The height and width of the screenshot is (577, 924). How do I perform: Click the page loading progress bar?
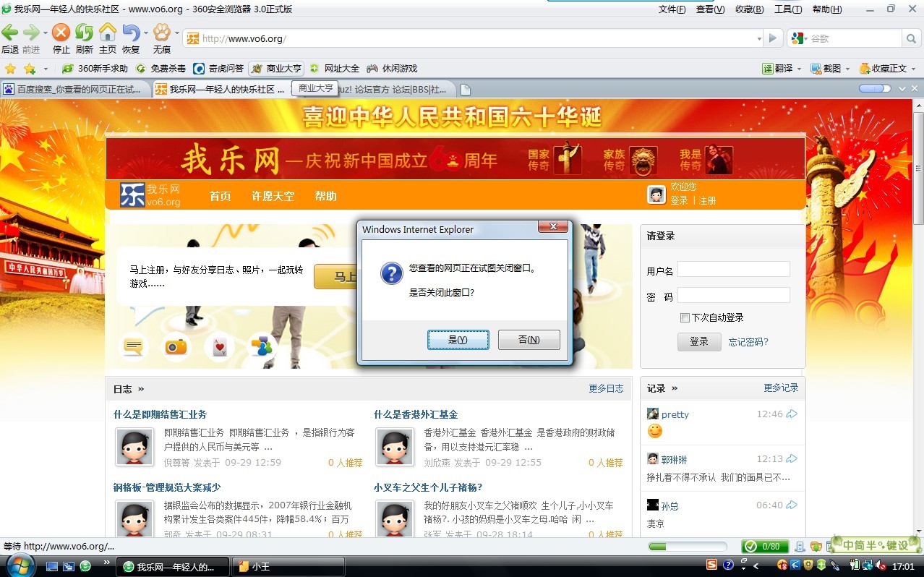coord(688,547)
